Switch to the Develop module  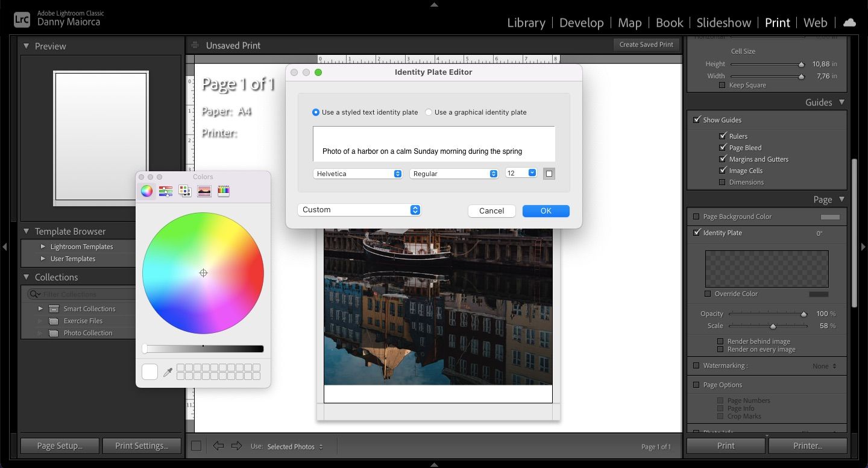581,23
